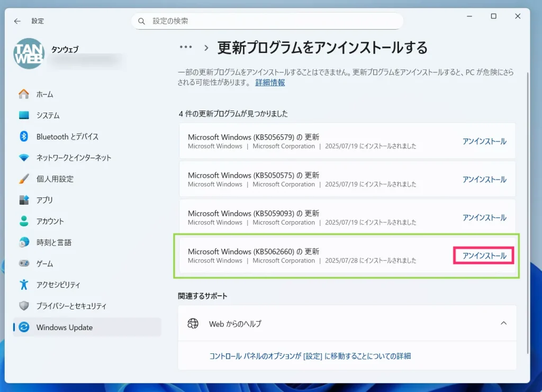Go to システム settings

(87, 115)
